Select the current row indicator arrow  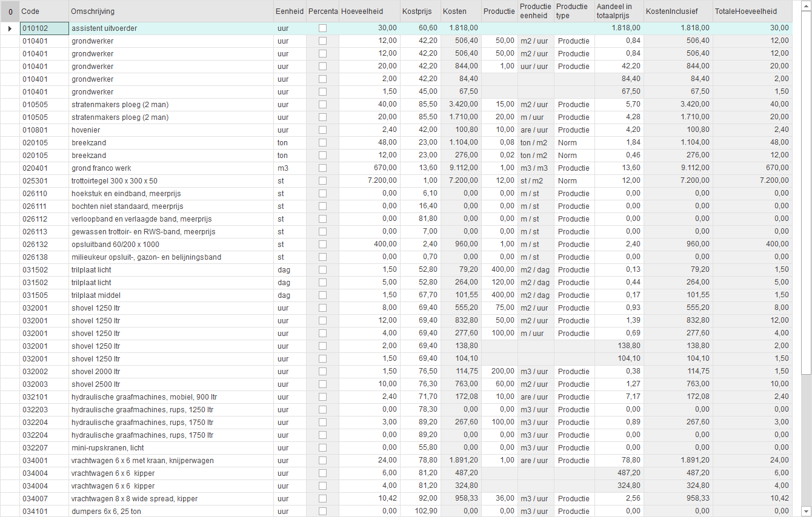[10, 28]
